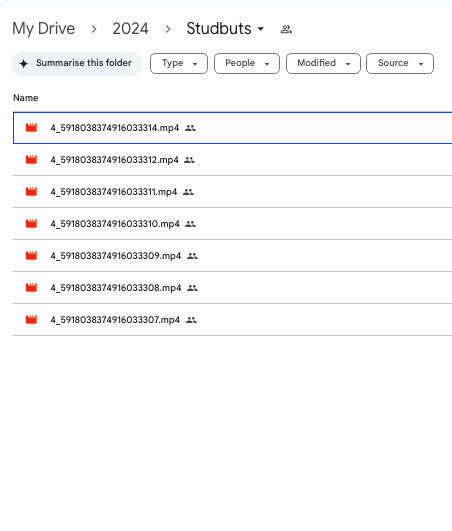Expand the Modified filter dropdown

click(323, 63)
